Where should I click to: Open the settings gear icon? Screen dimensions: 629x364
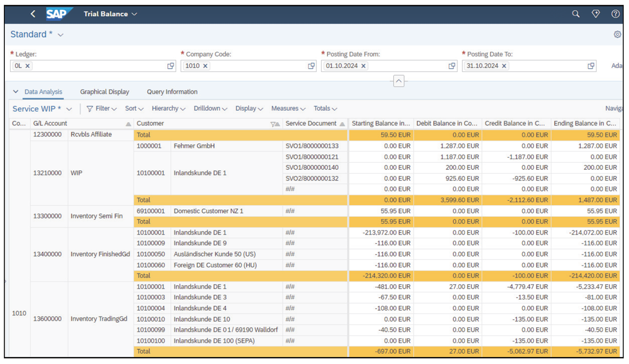[617, 35]
